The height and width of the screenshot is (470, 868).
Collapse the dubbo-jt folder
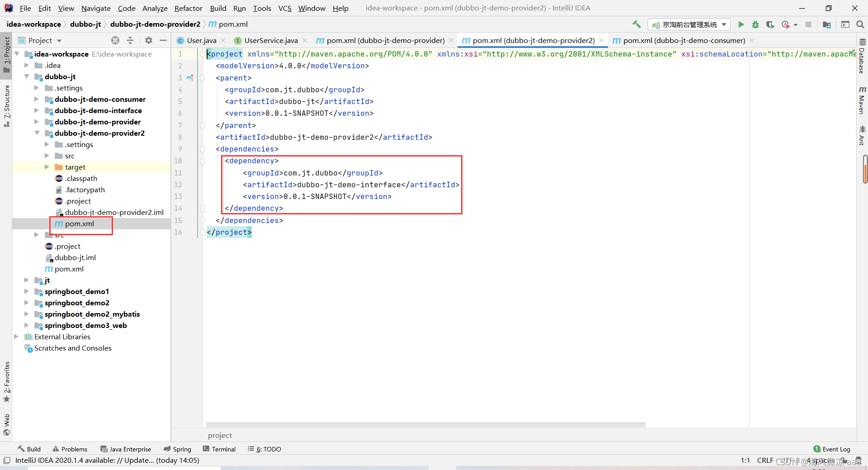[x=26, y=76]
